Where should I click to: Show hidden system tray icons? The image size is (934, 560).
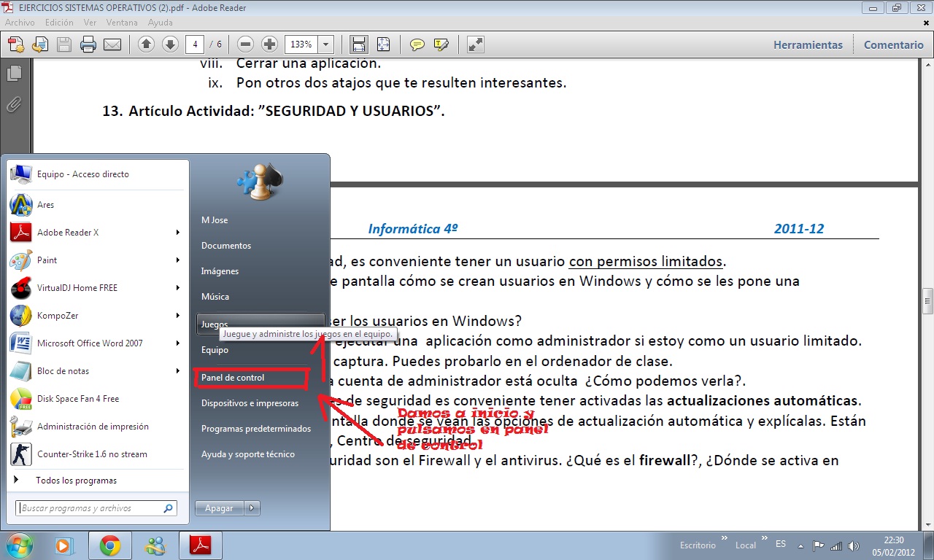tap(801, 545)
